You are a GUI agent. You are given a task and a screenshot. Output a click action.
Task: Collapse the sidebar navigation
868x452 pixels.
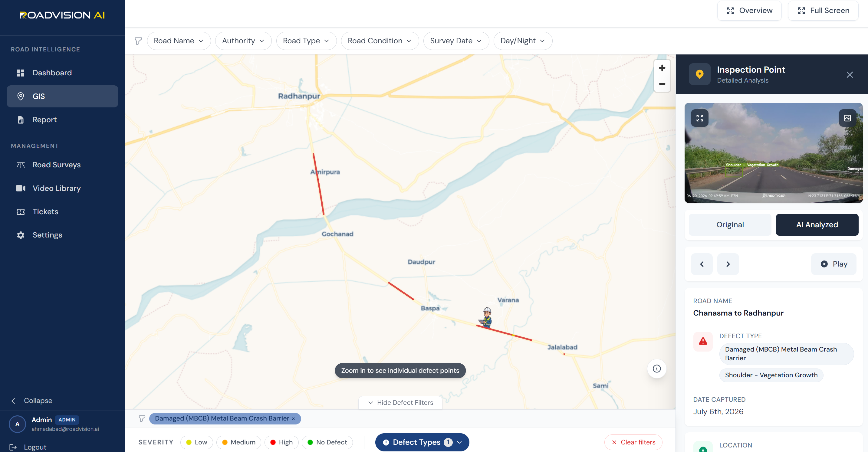click(x=32, y=401)
